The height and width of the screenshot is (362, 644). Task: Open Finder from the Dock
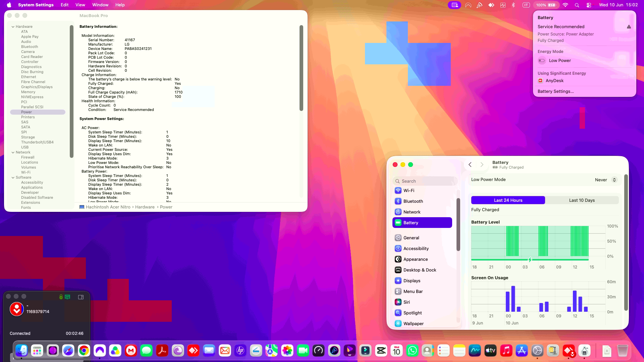click(x=21, y=351)
